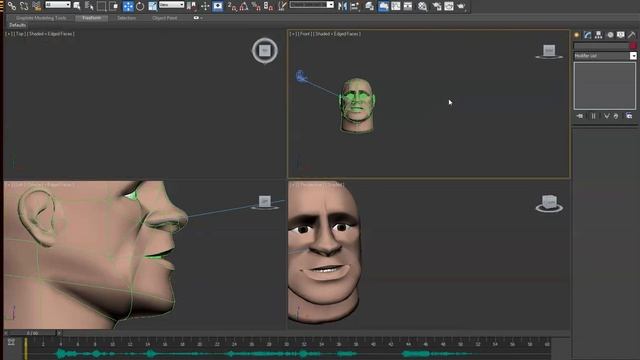The width and height of the screenshot is (640, 360).
Task: Click Configure Modifier Sets icon
Action: (x=629, y=116)
